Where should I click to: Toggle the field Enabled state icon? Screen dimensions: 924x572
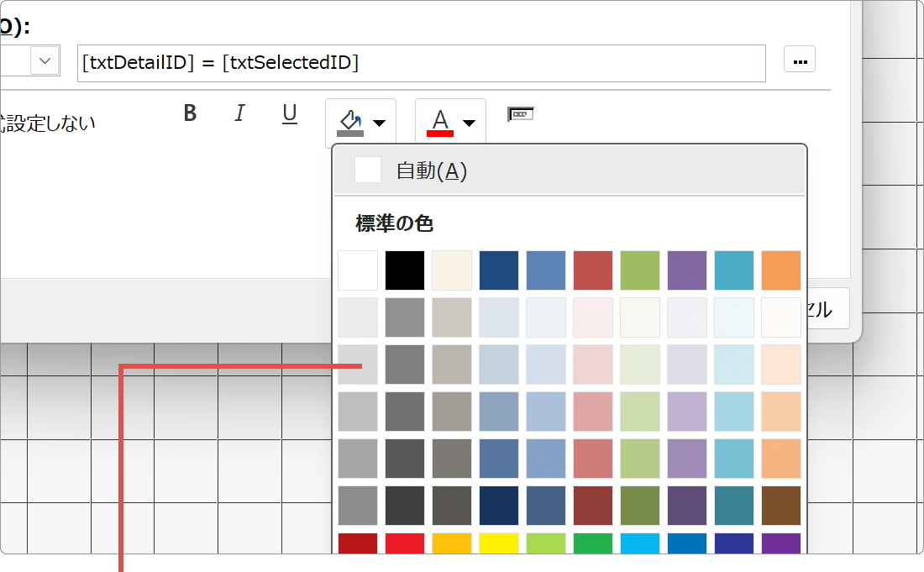click(x=520, y=112)
